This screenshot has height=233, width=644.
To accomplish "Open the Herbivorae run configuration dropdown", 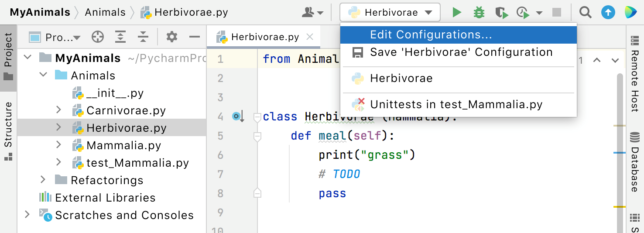I will point(390,12).
